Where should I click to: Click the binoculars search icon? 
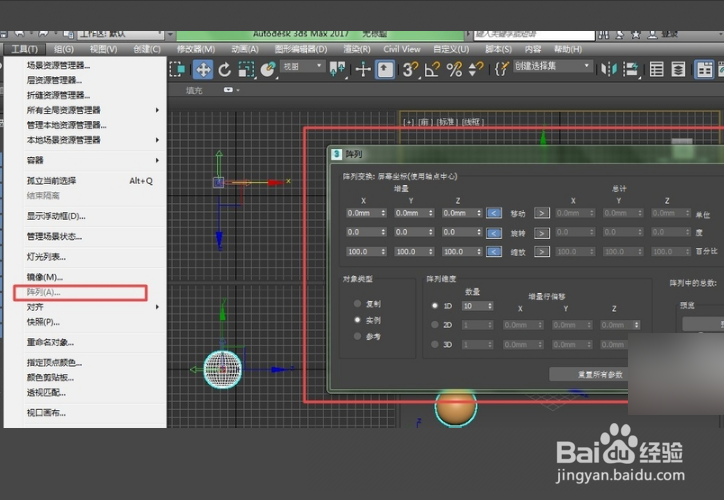click(603, 35)
